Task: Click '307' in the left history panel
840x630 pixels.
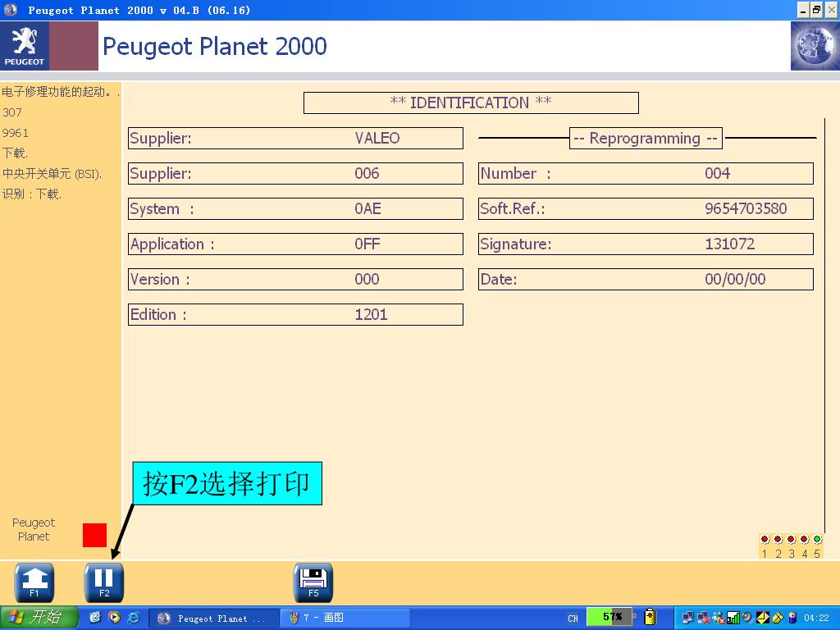Action: [12, 112]
